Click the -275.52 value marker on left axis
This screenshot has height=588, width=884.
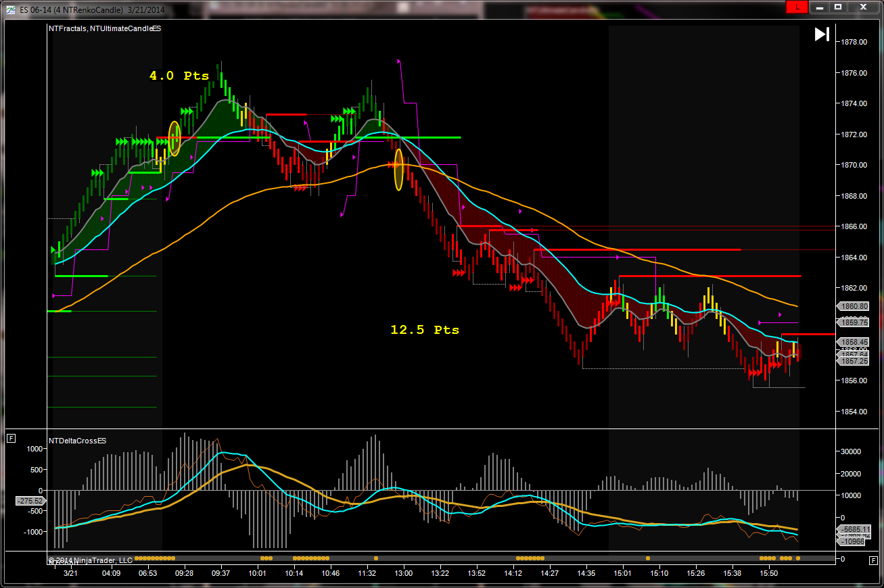click(x=30, y=501)
